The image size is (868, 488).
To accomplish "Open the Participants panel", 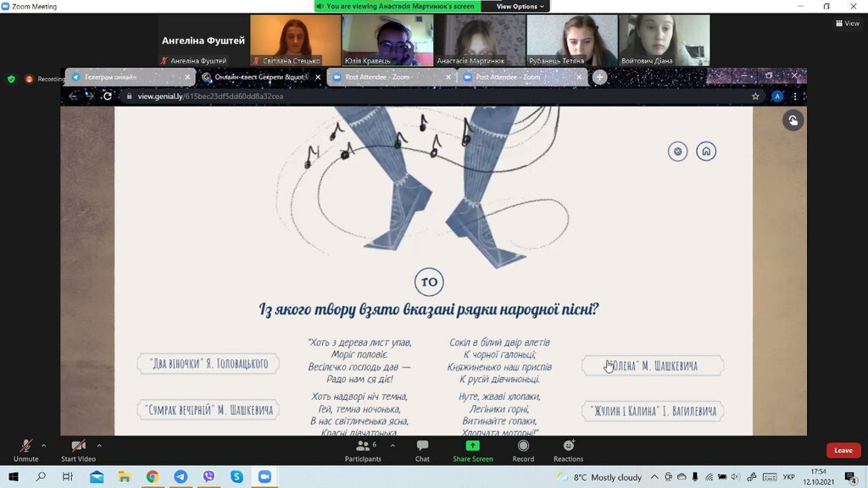I will pos(363,451).
